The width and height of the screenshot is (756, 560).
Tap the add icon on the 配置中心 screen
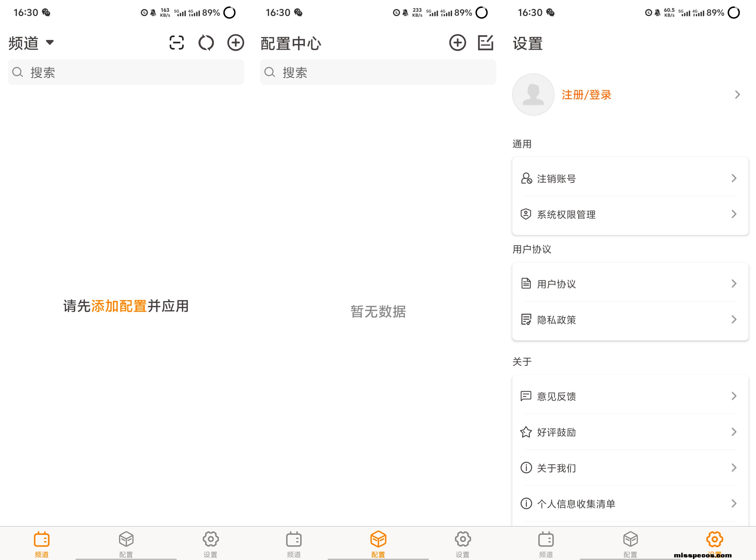(457, 43)
